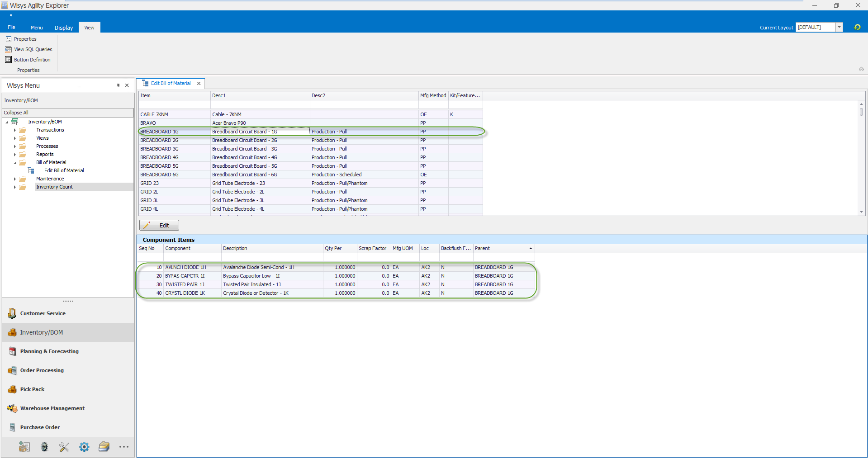Refresh layout with the green circular arrow
The width and height of the screenshot is (868, 458).
pos(857,27)
